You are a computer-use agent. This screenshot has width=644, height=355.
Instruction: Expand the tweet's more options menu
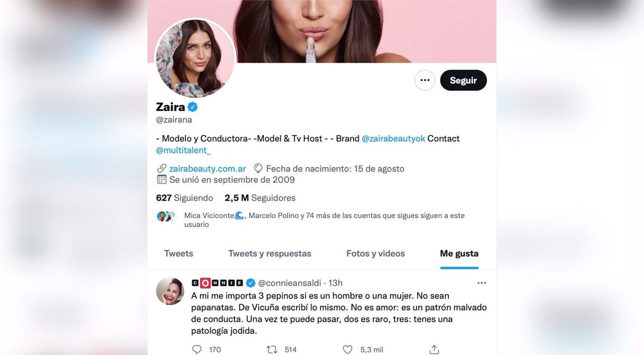coord(482,283)
